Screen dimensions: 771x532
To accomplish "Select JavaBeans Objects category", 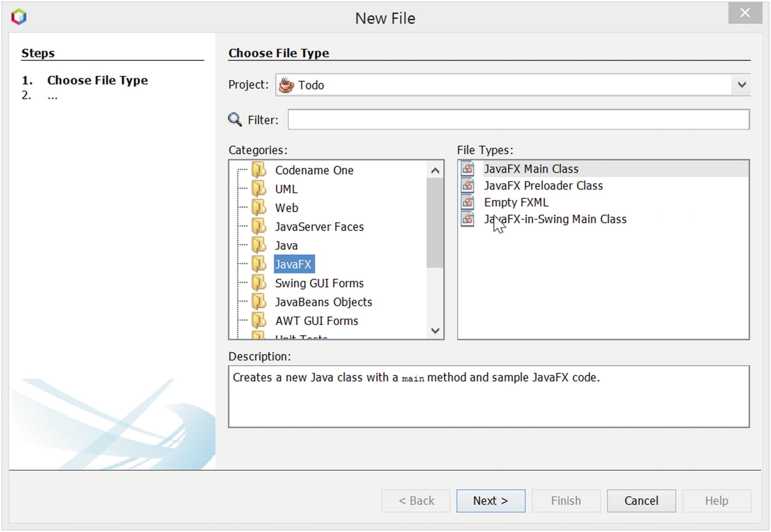I will point(324,302).
